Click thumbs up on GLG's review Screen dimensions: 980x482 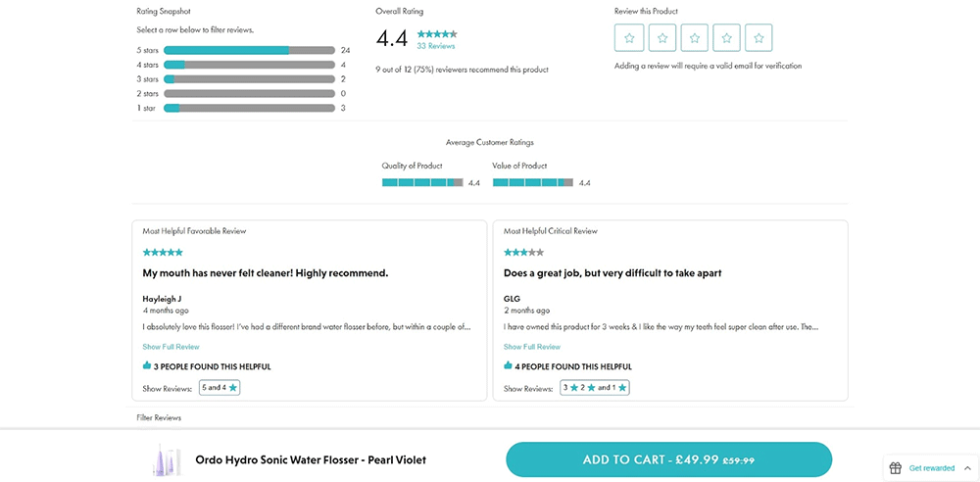(x=509, y=366)
